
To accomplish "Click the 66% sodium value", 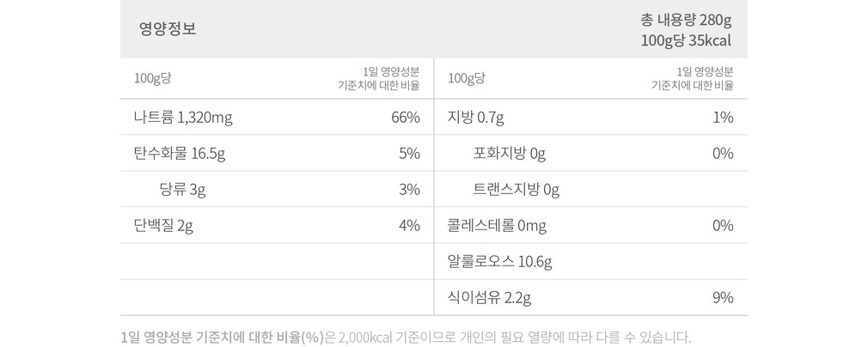I will (405, 118).
